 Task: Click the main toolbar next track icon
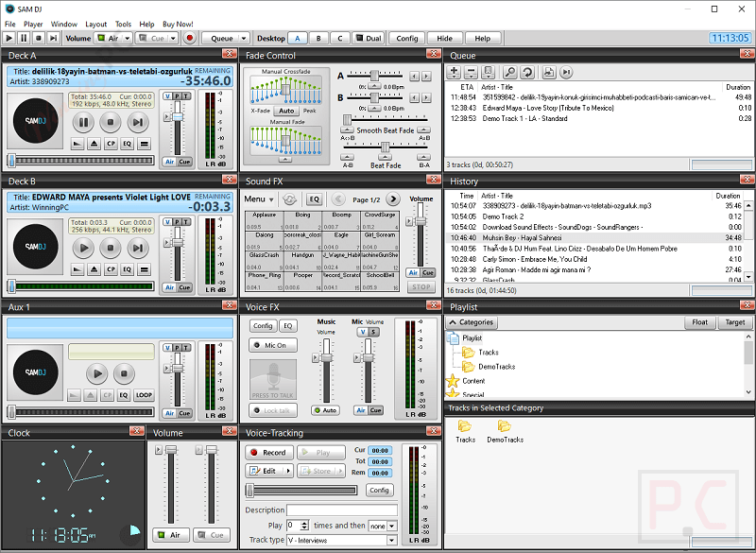coord(54,38)
